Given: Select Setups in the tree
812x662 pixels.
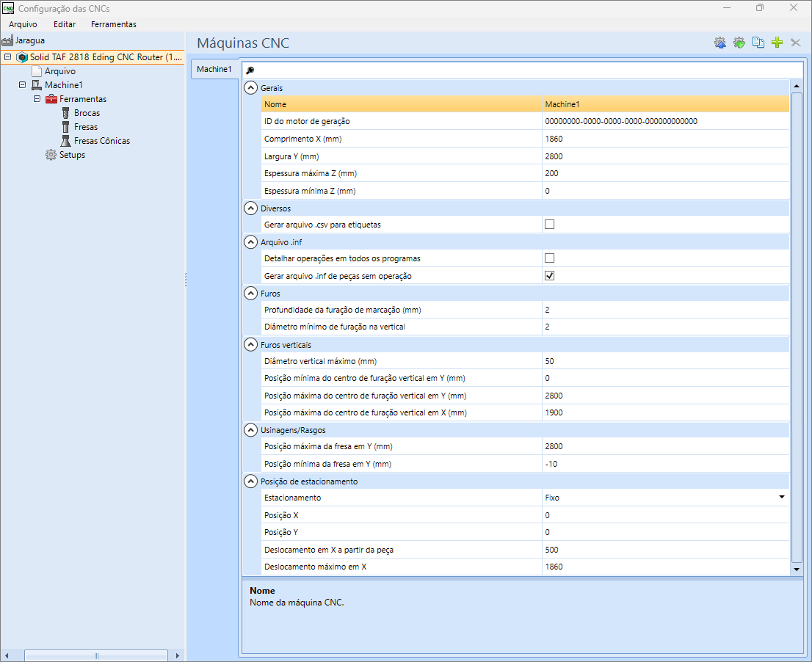Looking at the screenshot, I should (x=72, y=155).
